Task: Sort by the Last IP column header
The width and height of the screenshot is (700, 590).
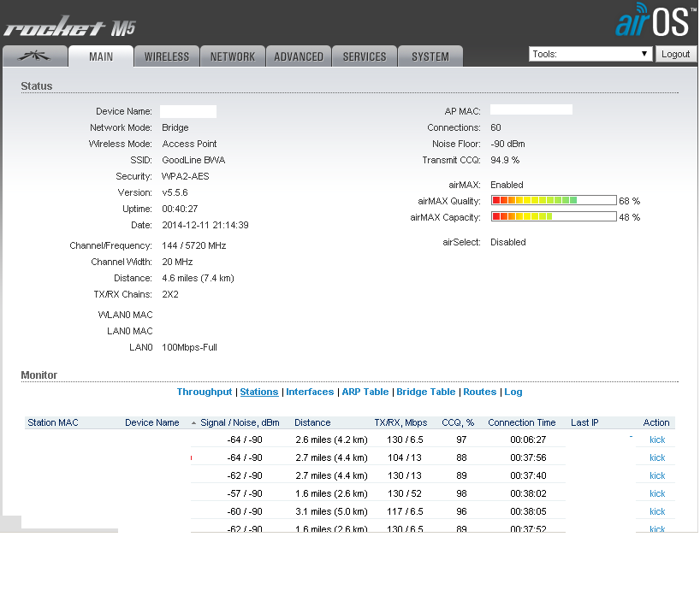Action: (584, 422)
